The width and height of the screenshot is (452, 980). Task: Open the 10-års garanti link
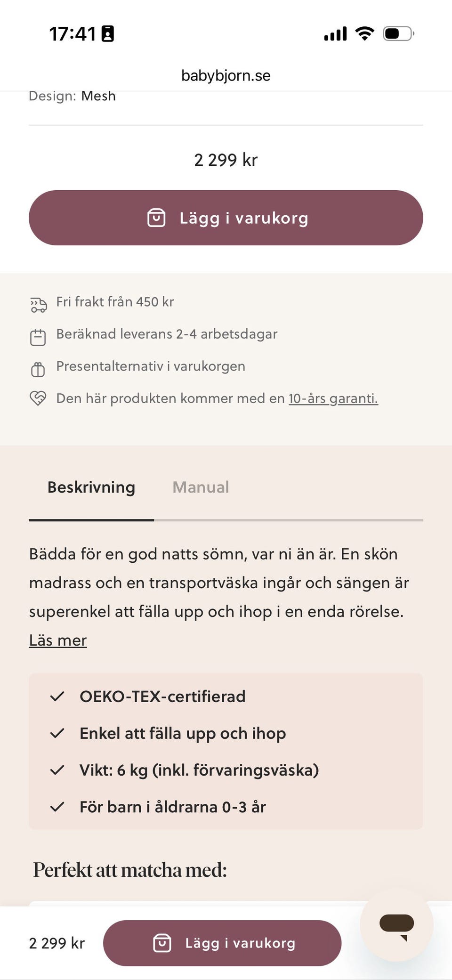tap(333, 398)
